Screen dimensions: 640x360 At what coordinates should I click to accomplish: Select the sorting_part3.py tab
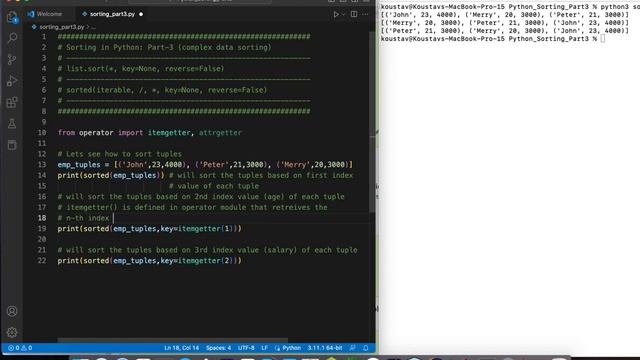112,14
